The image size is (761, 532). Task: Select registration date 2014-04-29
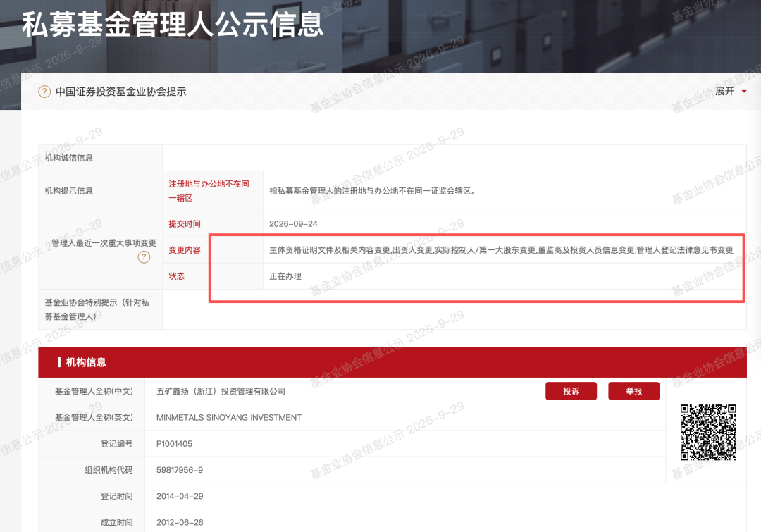coord(180,496)
